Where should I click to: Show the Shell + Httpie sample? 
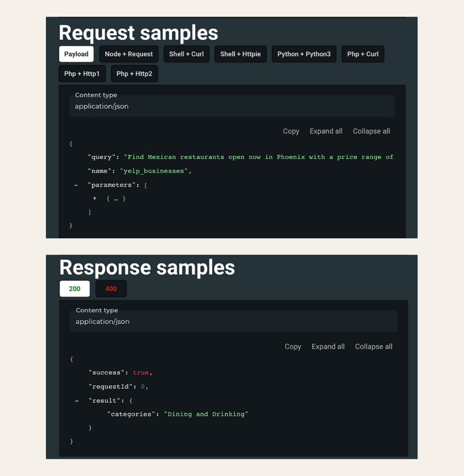click(x=240, y=54)
